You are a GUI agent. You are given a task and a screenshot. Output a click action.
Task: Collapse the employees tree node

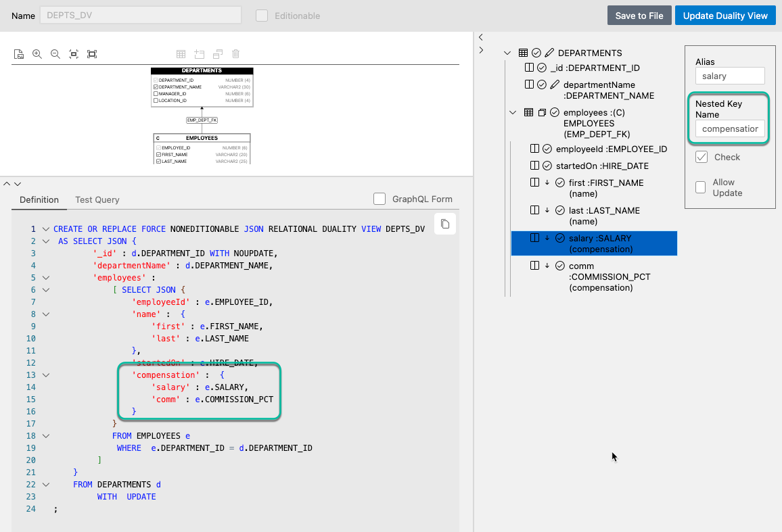click(513, 113)
